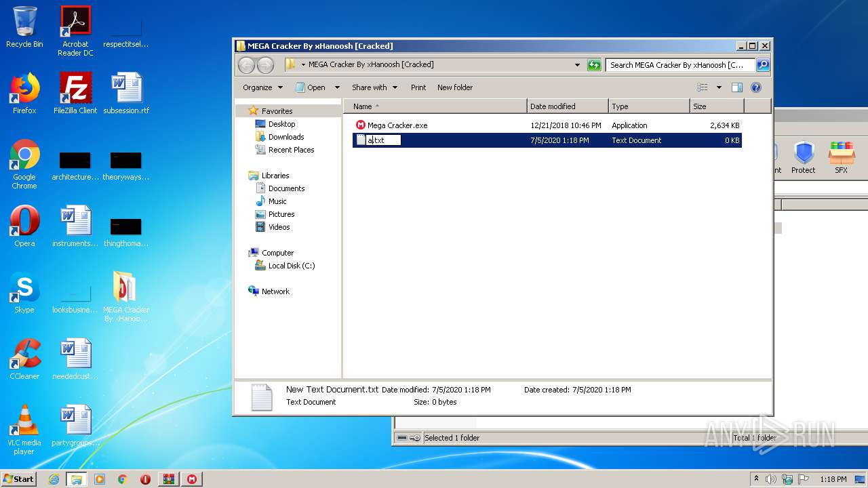
Task: Click the search magnifier icon
Action: tap(763, 65)
